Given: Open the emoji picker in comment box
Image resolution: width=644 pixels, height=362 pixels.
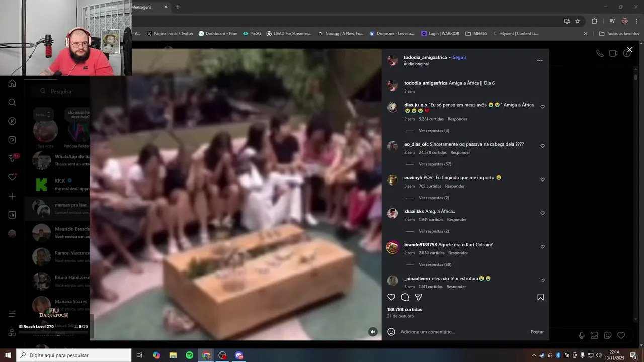Looking at the screenshot, I should (x=391, y=332).
